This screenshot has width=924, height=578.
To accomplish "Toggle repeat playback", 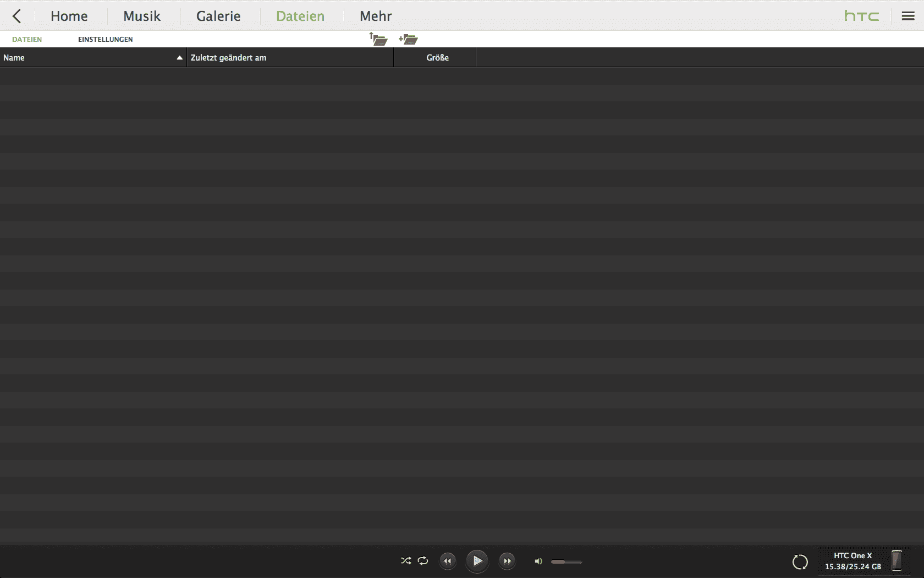I will coord(423,561).
